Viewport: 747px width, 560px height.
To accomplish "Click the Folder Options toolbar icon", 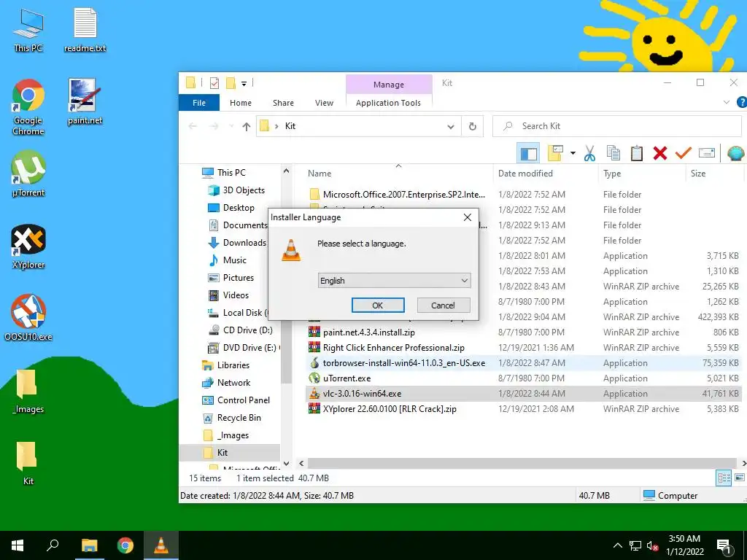I will click(x=555, y=153).
